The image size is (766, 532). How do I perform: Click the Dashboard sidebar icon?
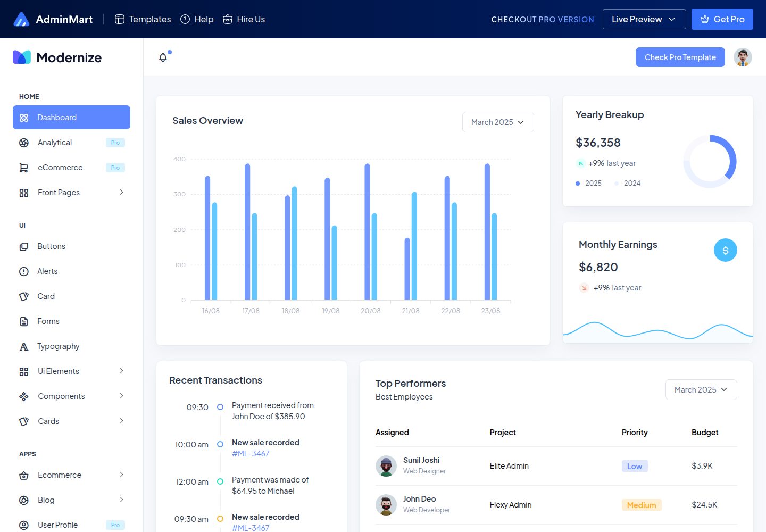coord(24,118)
